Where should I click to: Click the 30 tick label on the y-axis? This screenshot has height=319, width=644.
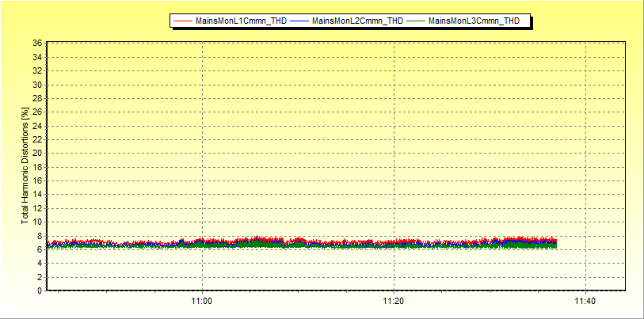pos(36,85)
